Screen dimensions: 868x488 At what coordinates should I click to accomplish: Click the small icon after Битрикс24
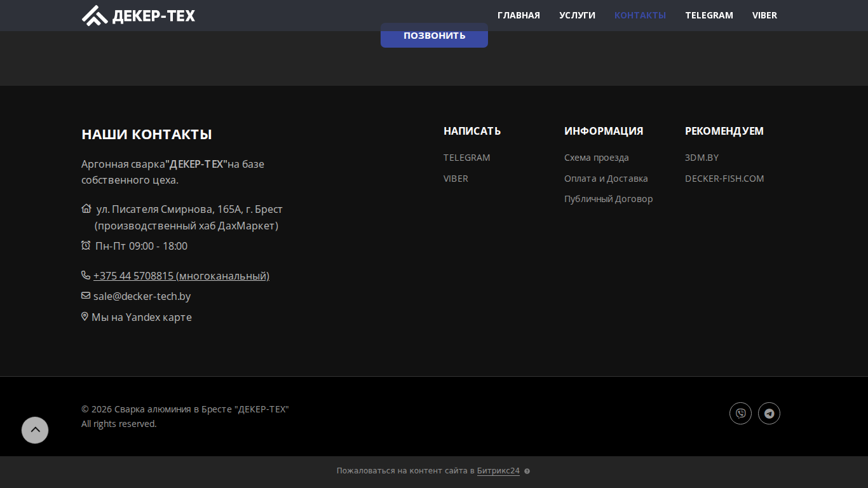pyautogui.click(x=527, y=471)
